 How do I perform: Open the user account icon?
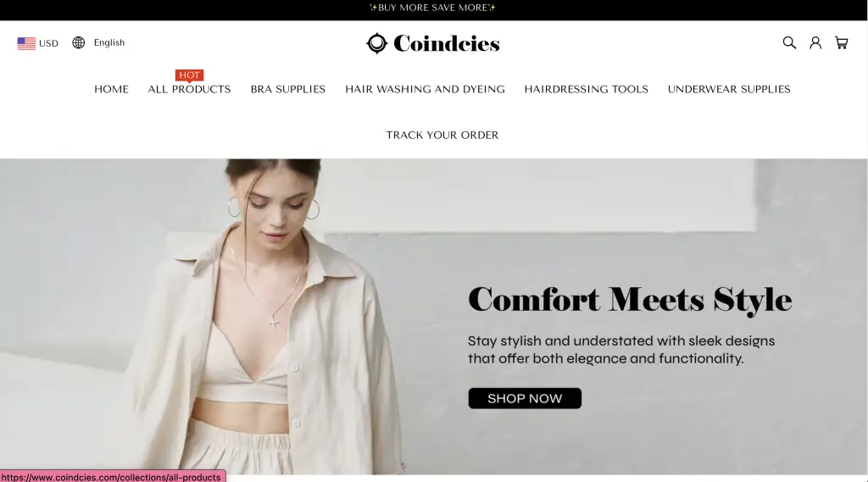(x=815, y=42)
